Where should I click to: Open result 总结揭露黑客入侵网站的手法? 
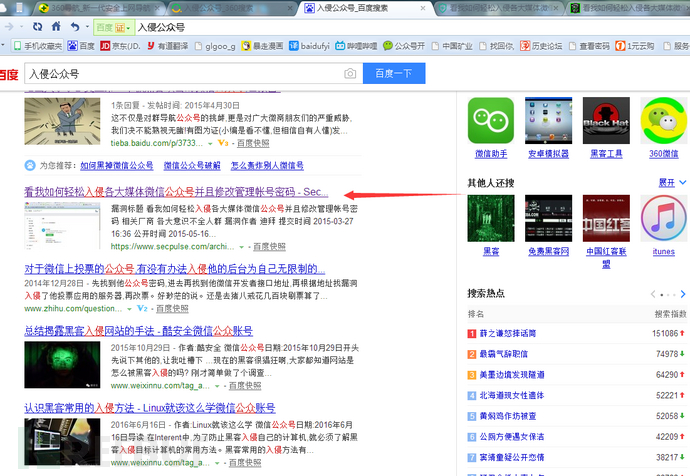tap(139, 331)
